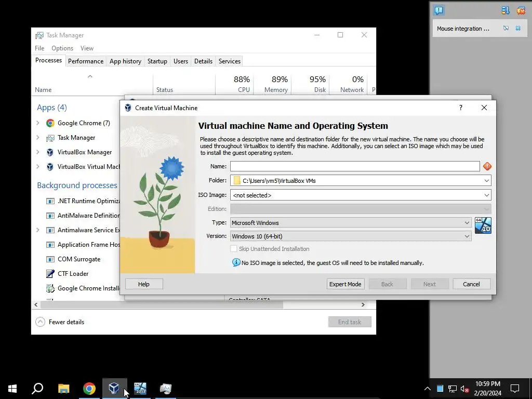
Task: Open taskbar Search magnifier
Action: click(x=37, y=389)
